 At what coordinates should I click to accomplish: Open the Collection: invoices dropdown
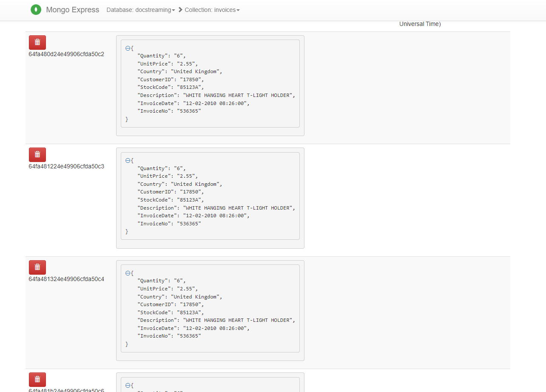[212, 9]
